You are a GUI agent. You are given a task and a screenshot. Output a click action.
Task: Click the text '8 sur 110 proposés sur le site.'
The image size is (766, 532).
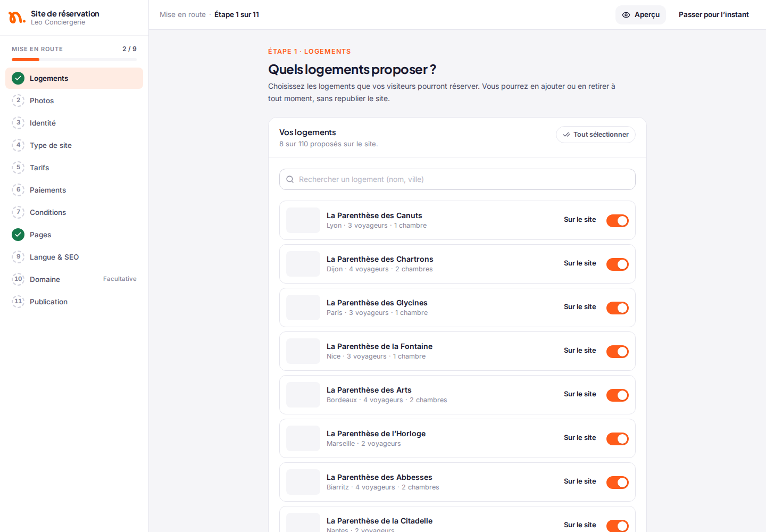click(329, 144)
